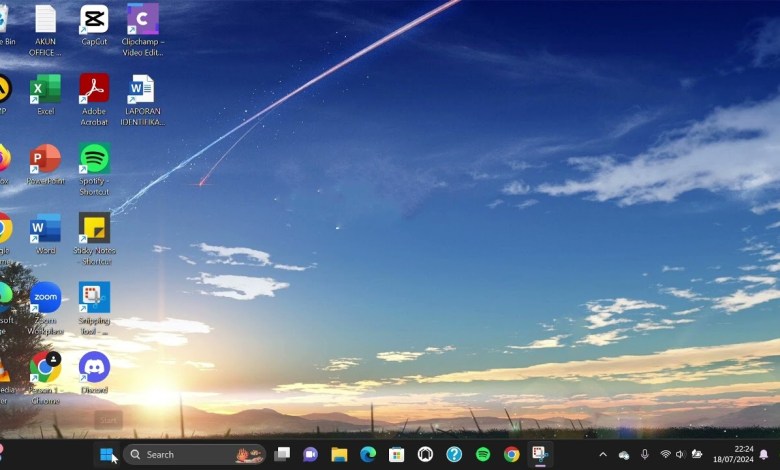The height and width of the screenshot is (470, 780).
Task: Open the Discord desktop shortcut
Action: click(x=94, y=372)
